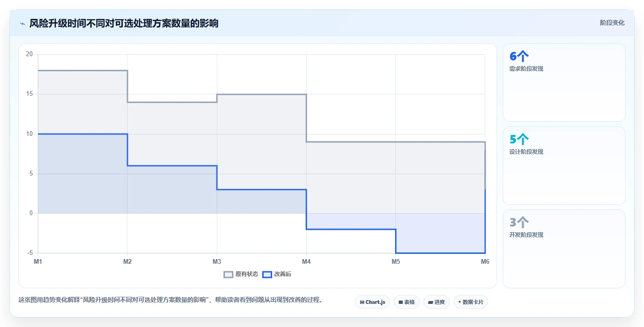Open the 需求阶段发现 card
Screen dimensions: 644x327
564,83
